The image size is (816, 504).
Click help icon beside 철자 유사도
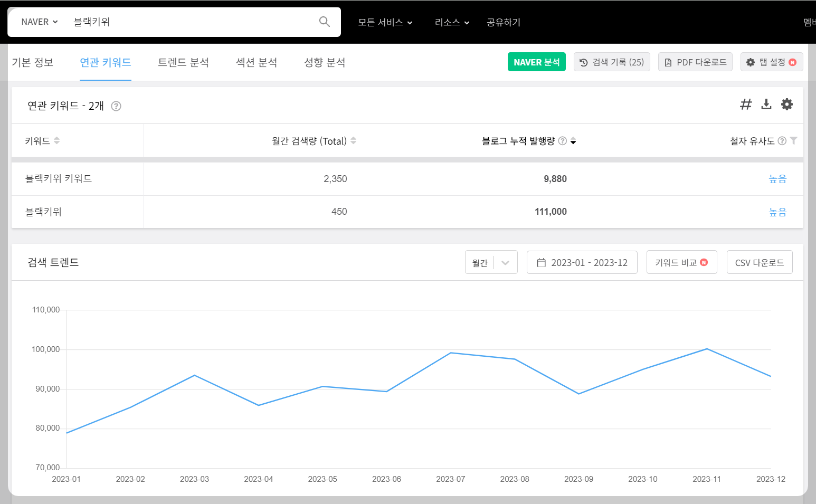click(x=782, y=141)
